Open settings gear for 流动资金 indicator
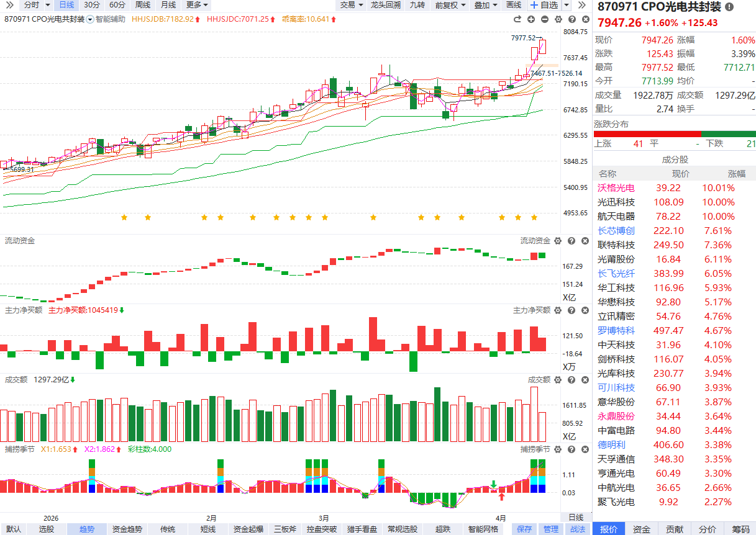The height and width of the screenshot is (535, 756). point(557,241)
